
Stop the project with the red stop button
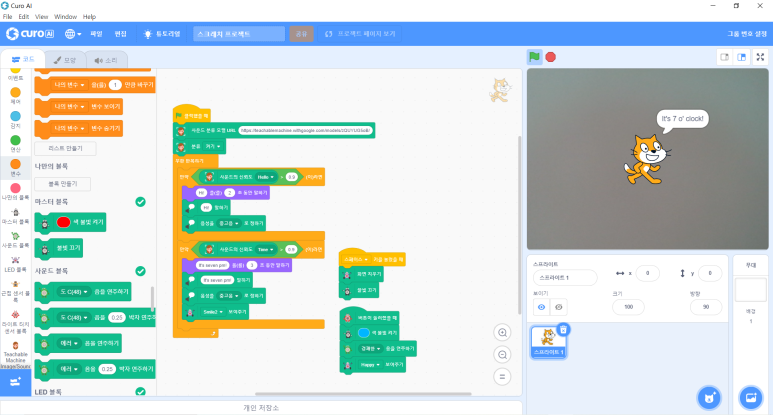(551, 57)
